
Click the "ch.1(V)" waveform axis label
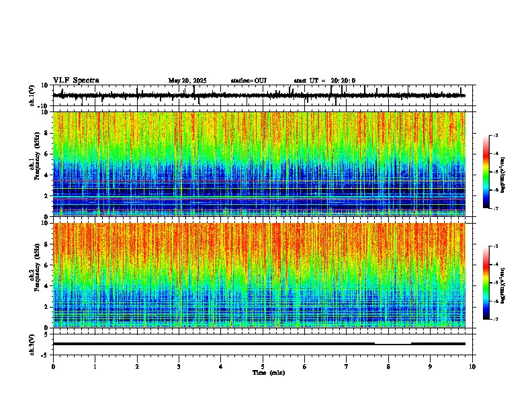[32, 95]
